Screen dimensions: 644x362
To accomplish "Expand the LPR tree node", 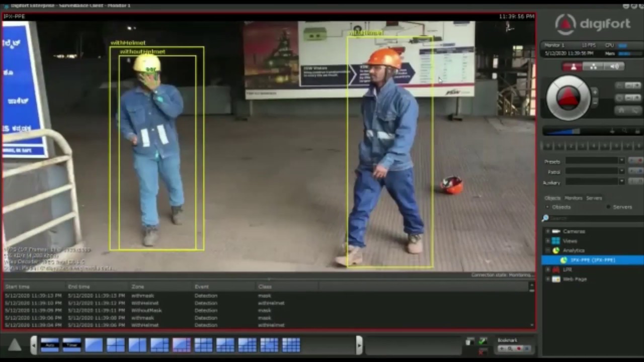I will (548, 269).
